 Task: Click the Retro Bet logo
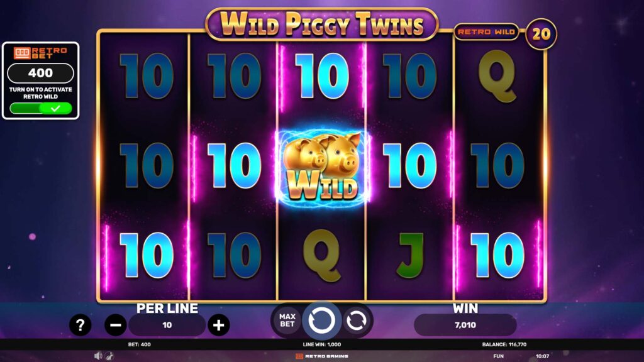pyautogui.click(x=40, y=53)
